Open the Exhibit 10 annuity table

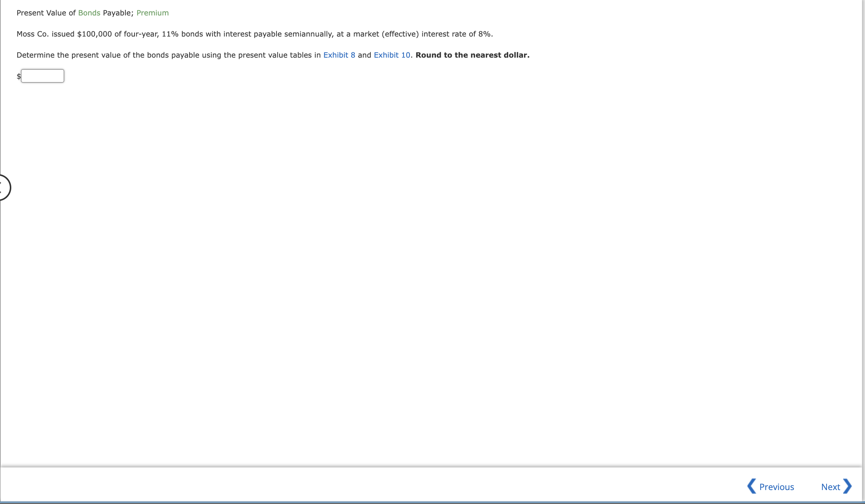(x=391, y=55)
